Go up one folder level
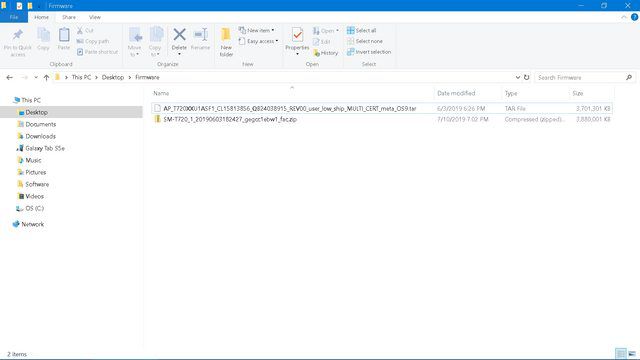Image resolution: width=640 pixels, height=360 pixels. 46,77
